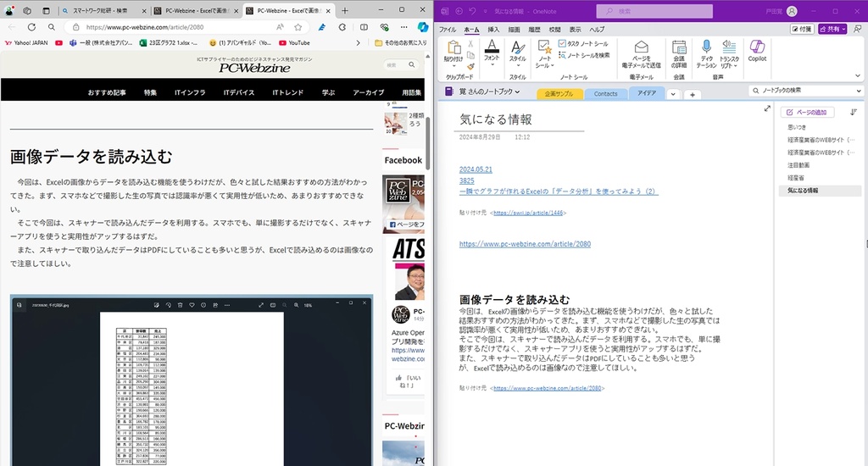This screenshot has width=868, height=466.
Task: Collapse the OneNote ribbon chevron
Action: [x=858, y=76]
